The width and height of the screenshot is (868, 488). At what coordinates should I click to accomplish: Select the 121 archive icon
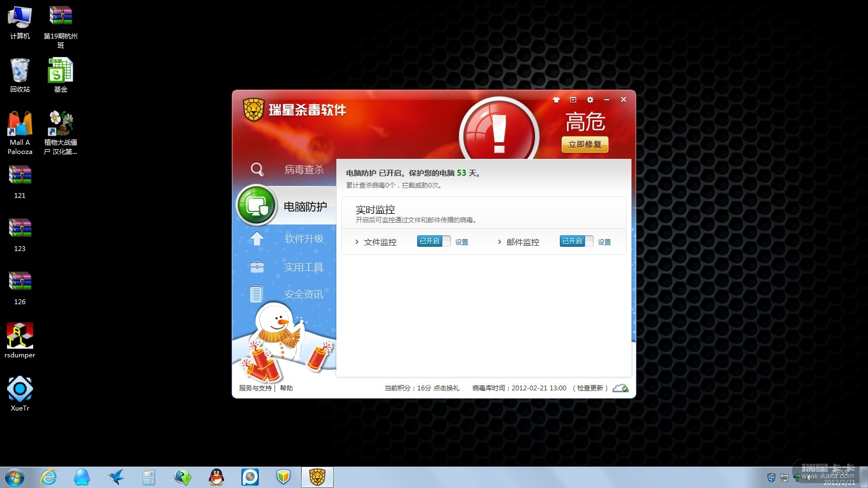pos(20,182)
